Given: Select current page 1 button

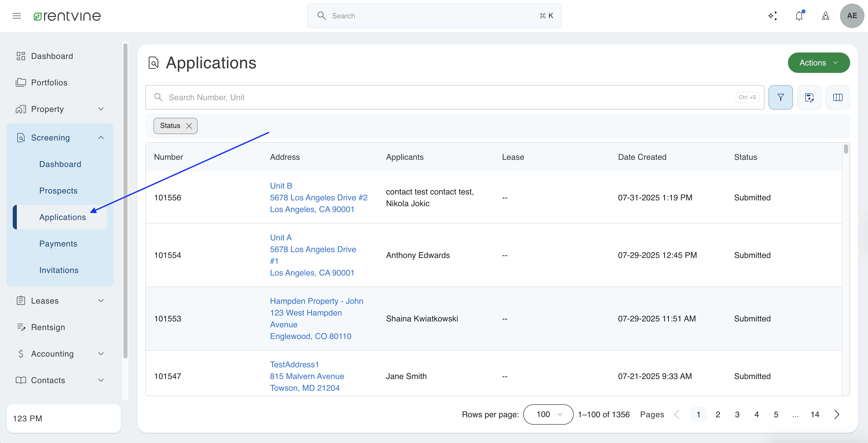Looking at the screenshot, I should [698, 414].
